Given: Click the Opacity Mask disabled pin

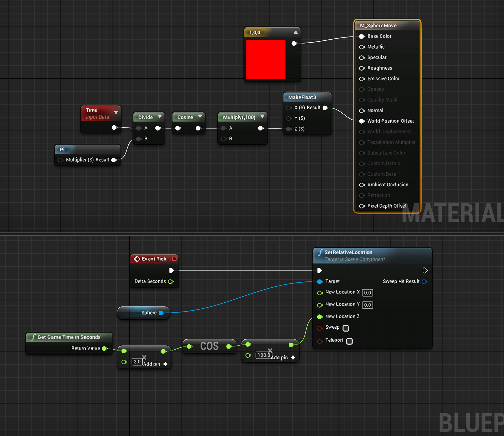Looking at the screenshot, I should [362, 100].
